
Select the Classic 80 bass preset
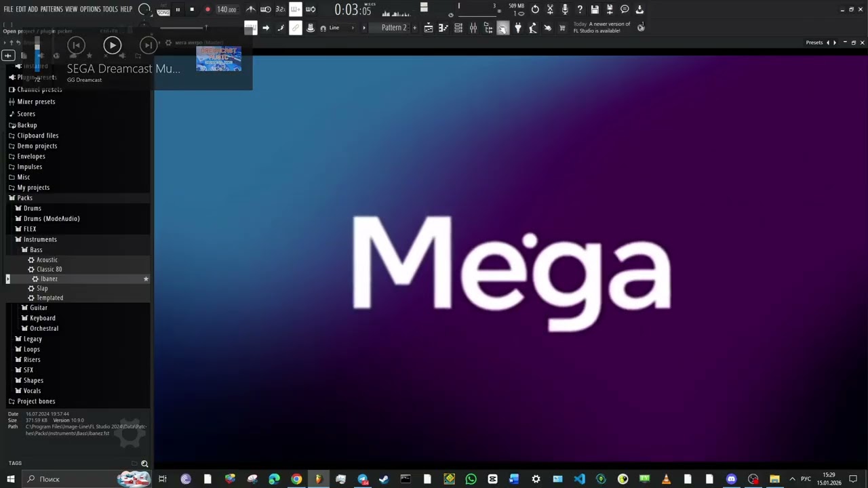click(x=49, y=270)
